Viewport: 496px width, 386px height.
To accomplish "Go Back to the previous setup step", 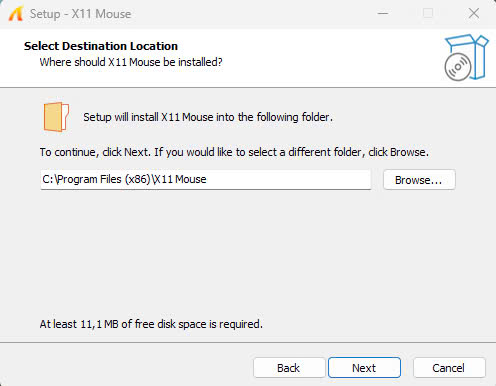I will point(289,368).
